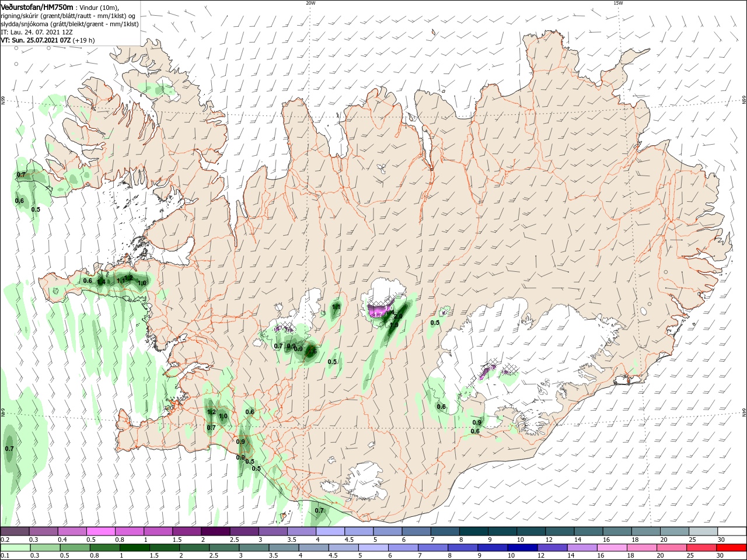Viewport: 747px width, 560px height.
Task: Pick the palest green 0.1 swatch in lower legend
Action: [15, 548]
